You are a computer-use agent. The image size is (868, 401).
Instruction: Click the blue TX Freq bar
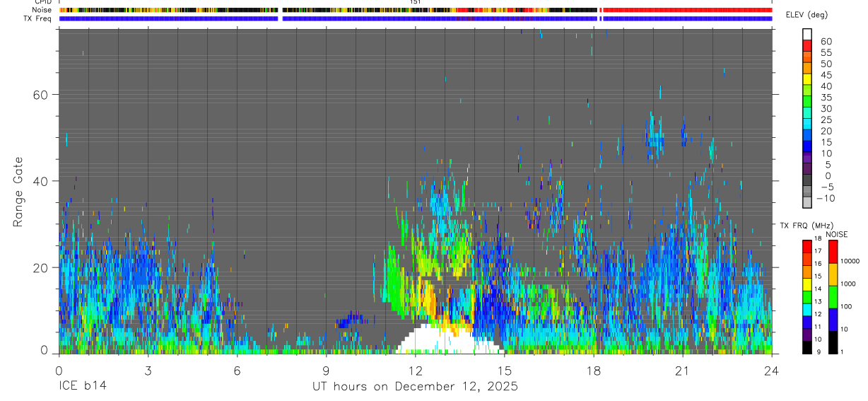(x=416, y=18)
